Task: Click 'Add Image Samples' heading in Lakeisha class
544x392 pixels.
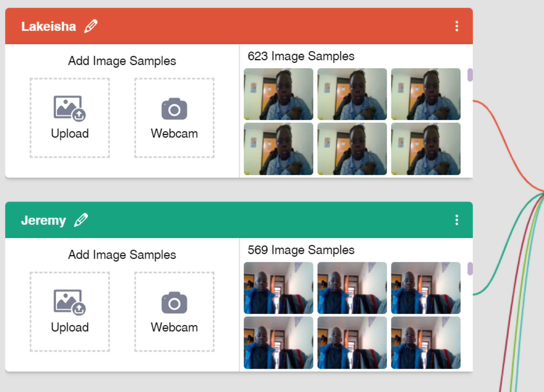Action: pyautogui.click(x=122, y=61)
